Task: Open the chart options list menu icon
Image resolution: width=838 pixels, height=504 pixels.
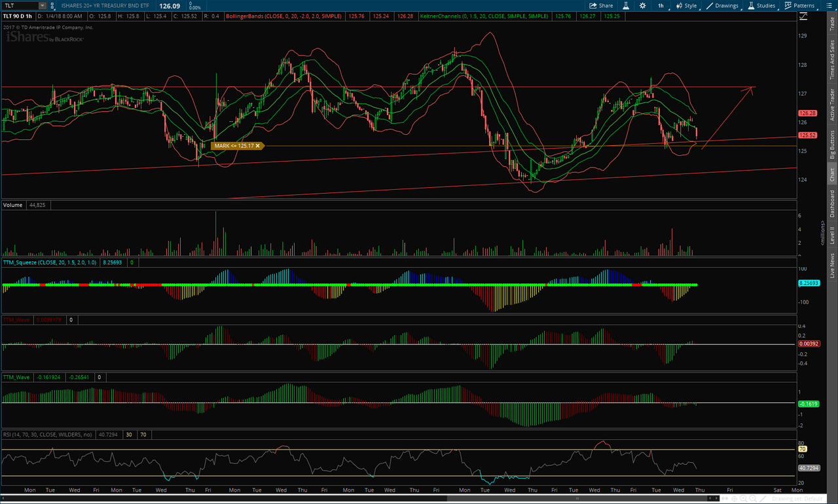Action: [829, 6]
